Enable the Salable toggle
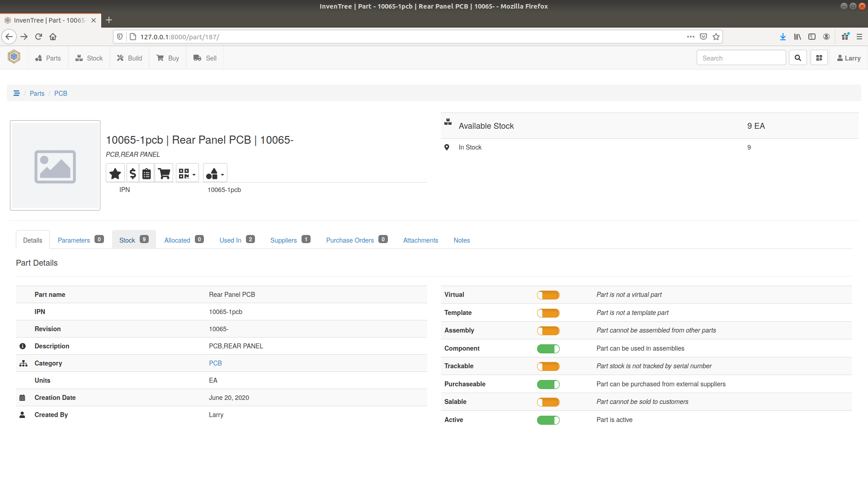Image resolution: width=868 pixels, height=488 pixels. click(548, 402)
